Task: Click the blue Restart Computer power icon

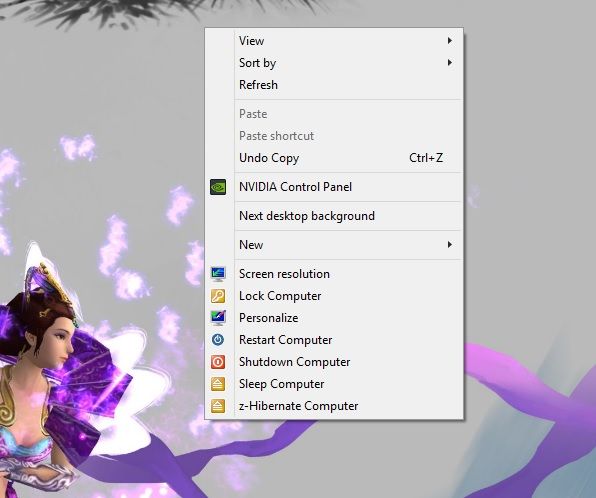Action: tap(218, 340)
